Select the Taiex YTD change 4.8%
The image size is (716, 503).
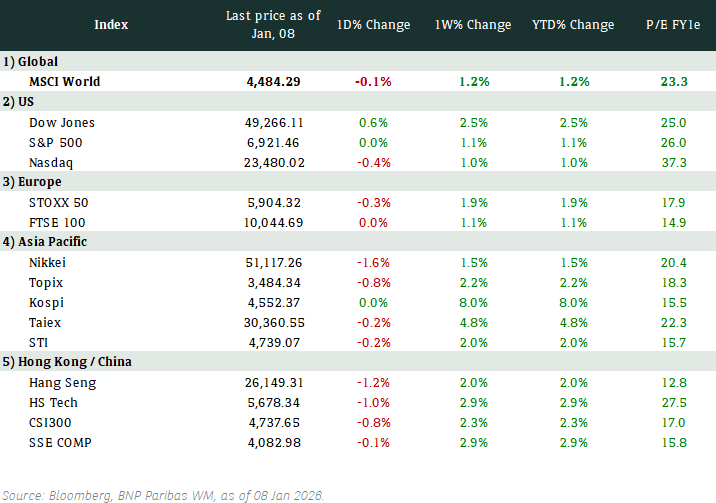coord(573,322)
